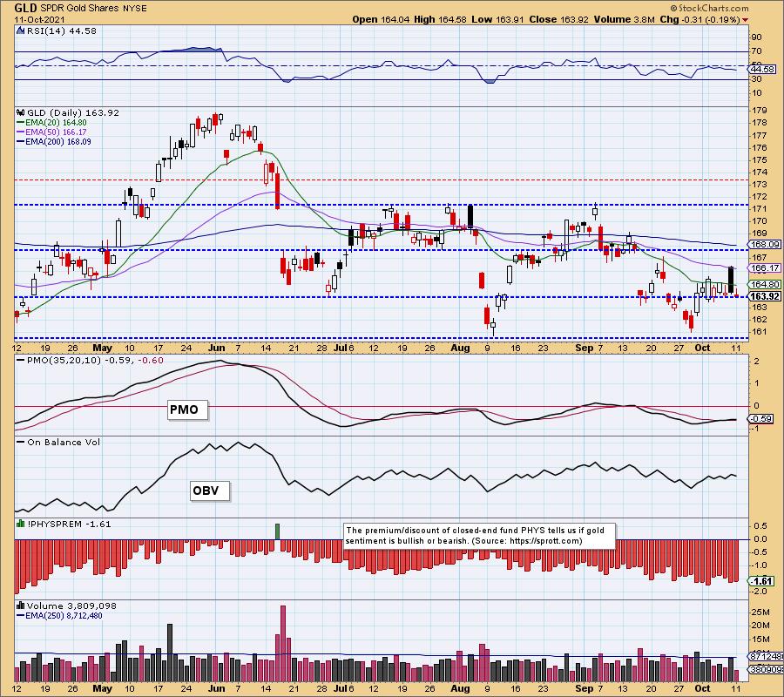
Task: Click the StockCharts.com copyright label
Action: tap(709, 8)
